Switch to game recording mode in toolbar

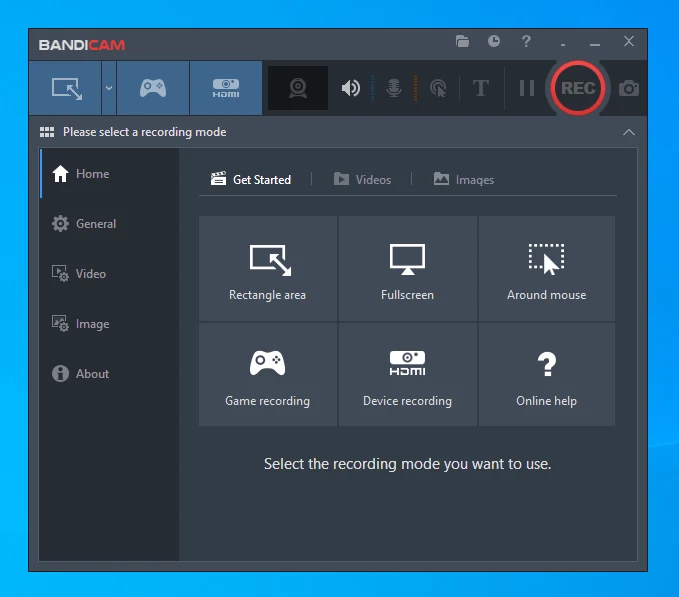tap(153, 88)
